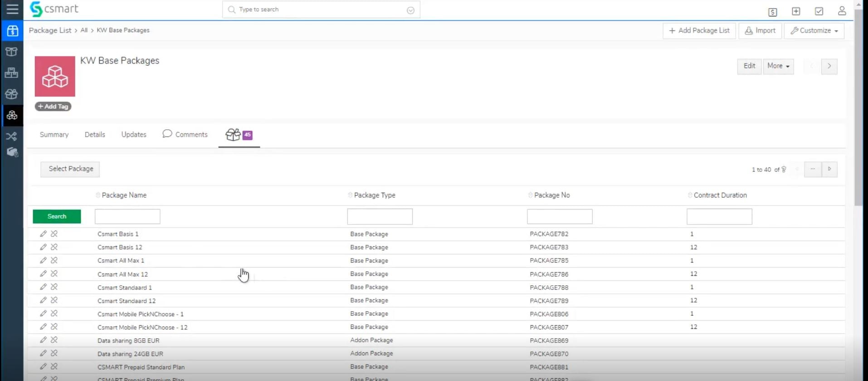
Task: Open the dollar note icon in top bar
Action: click(x=773, y=12)
